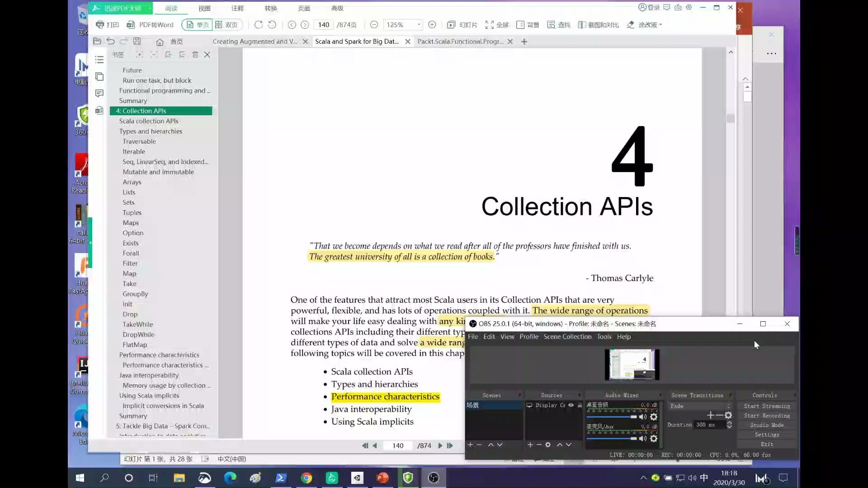Click the zoom out minus icon
Image resolution: width=868 pixels, height=488 pixels.
click(374, 25)
